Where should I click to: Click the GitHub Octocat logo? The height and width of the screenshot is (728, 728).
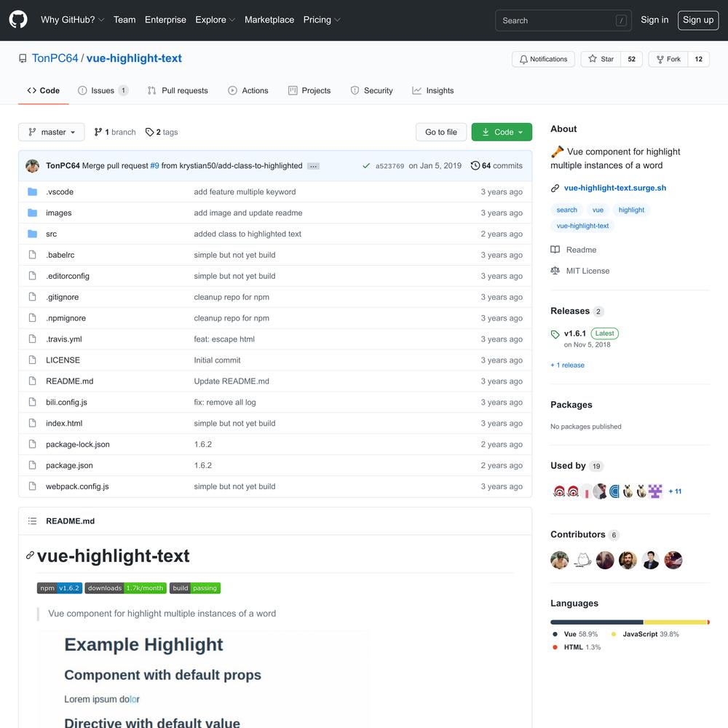point(18,20)
